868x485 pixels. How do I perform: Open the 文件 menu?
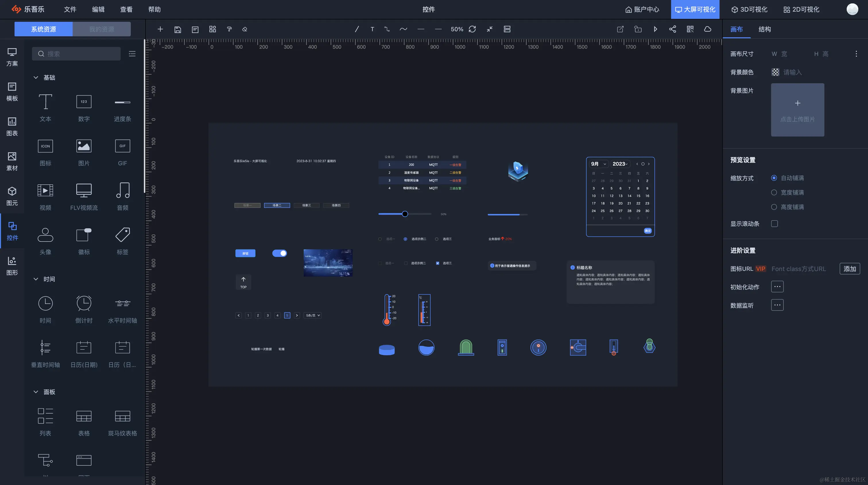click(70, 9)
